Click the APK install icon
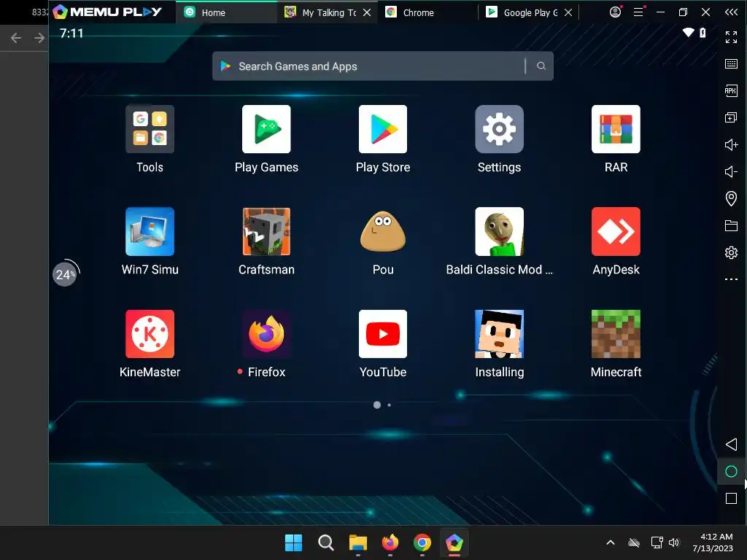747x560 pixels. (731, 90)
